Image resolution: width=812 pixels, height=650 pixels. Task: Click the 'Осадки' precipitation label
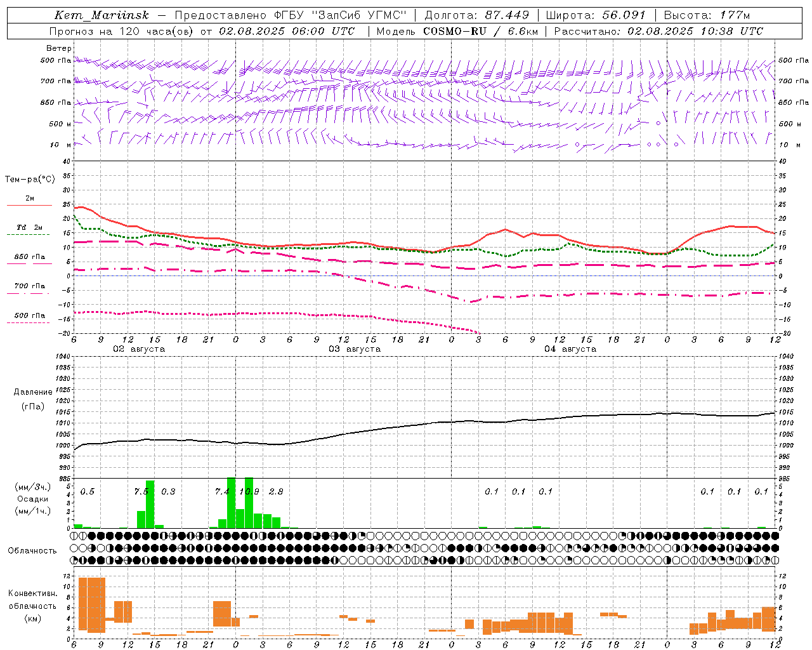(x=32, y=499)
